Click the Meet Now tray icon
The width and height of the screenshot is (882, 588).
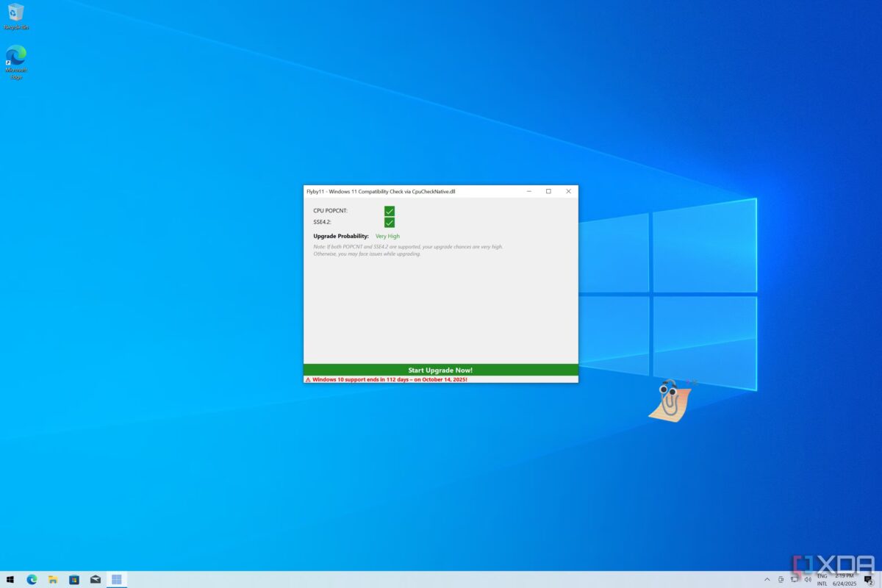(781, 580)
